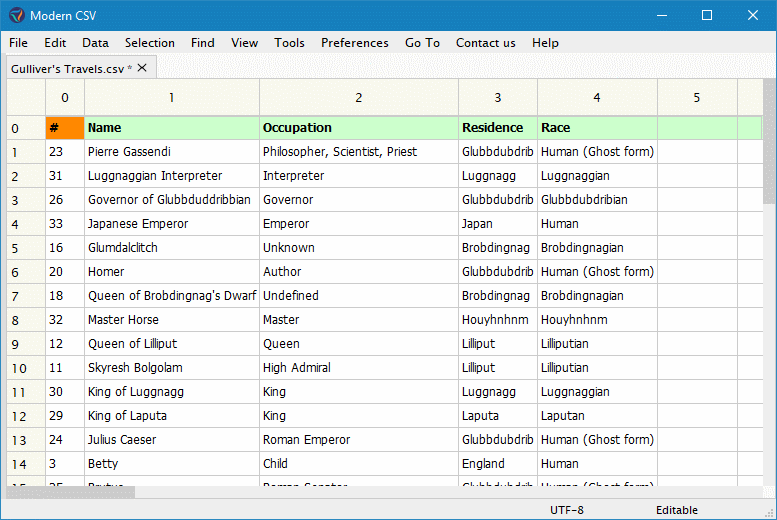The width and height of the screenshot is (777, 520).
Task: Click the 'Race' header cell
Action: [x=597, y=128]
